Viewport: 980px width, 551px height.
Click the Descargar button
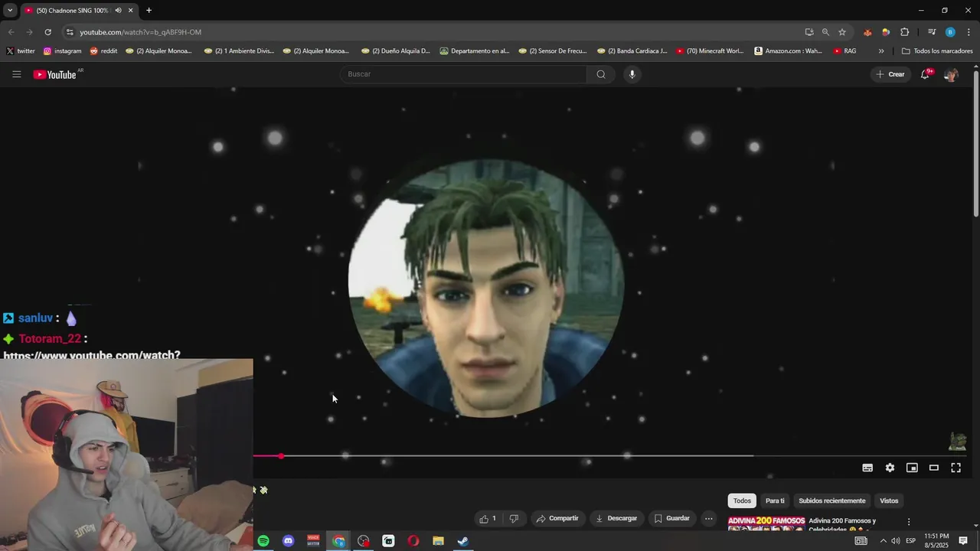pyautogui.click(x=616, y=518)
